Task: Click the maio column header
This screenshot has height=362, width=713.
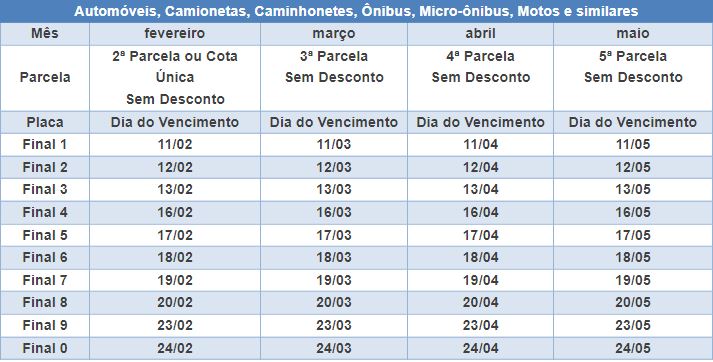Action: pyautogui.click(x=633, y=34)
